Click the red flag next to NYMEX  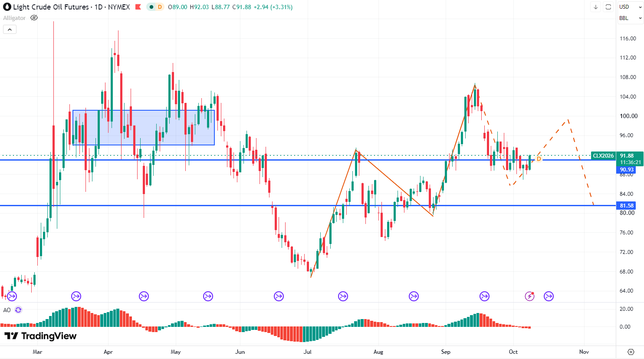click(138, 7)
